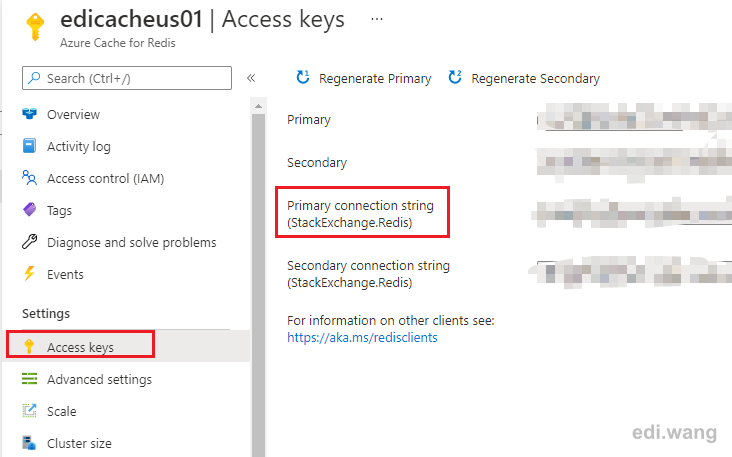Image resolution: width=732 pixels, height=457 pixels.
Task: Click the Access control people icon
Action: click(x=29, y=178)
